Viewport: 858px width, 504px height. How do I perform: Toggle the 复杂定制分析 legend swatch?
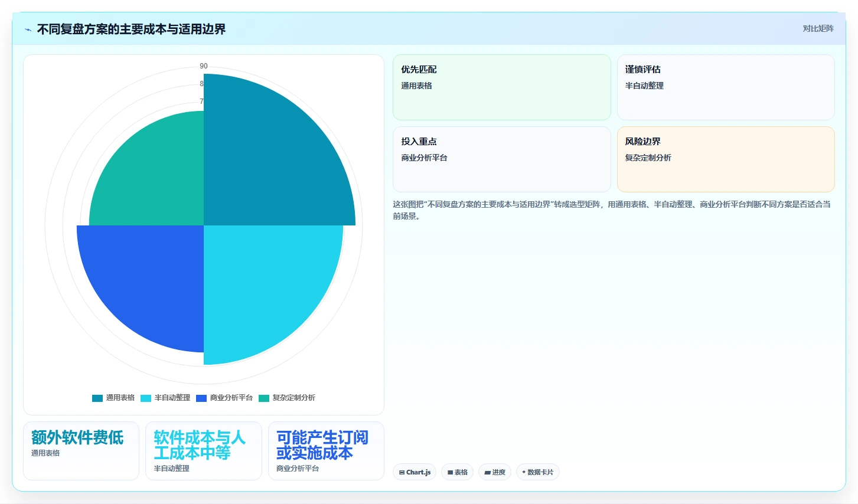pos(264,398)
